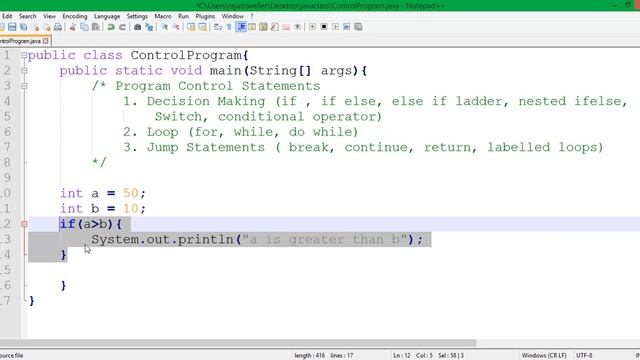Undo the last edit with the green arrow
This screenshot has height=360, width=640.
(x=111, y=27)
